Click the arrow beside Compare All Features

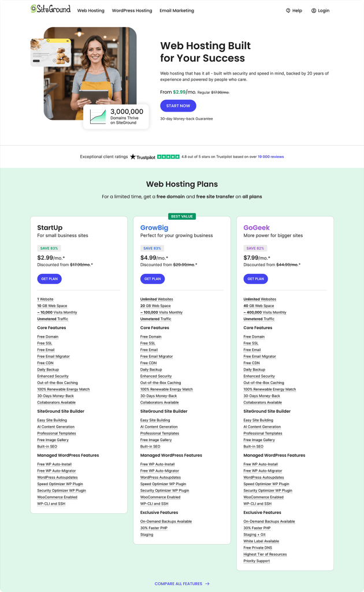[207, 584]
